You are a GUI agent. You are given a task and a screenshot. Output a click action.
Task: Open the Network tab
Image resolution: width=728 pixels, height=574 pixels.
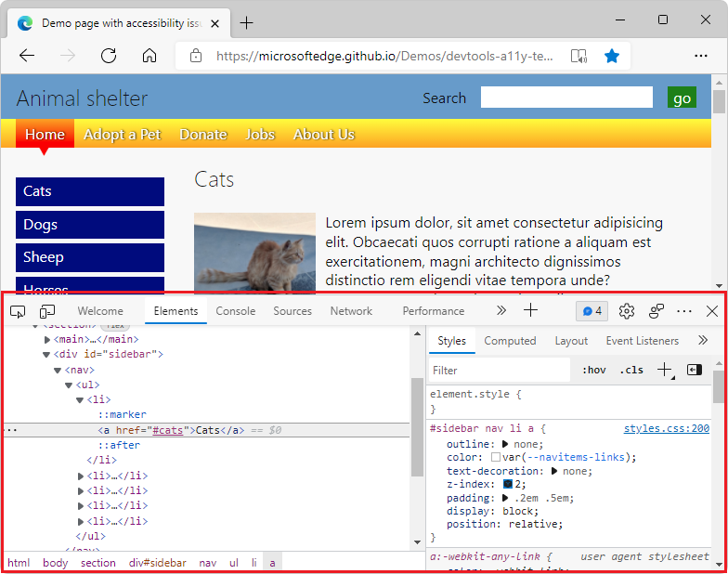pos(351,311)
